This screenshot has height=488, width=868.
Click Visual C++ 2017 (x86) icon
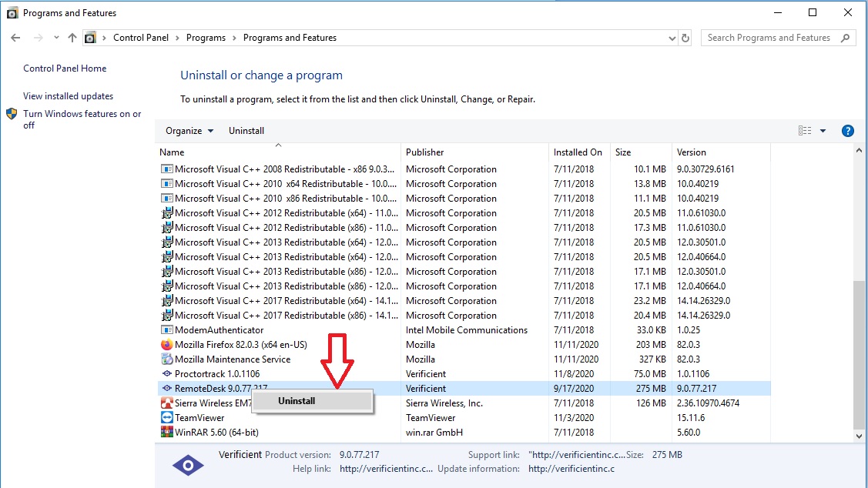(x=166, y=316)
